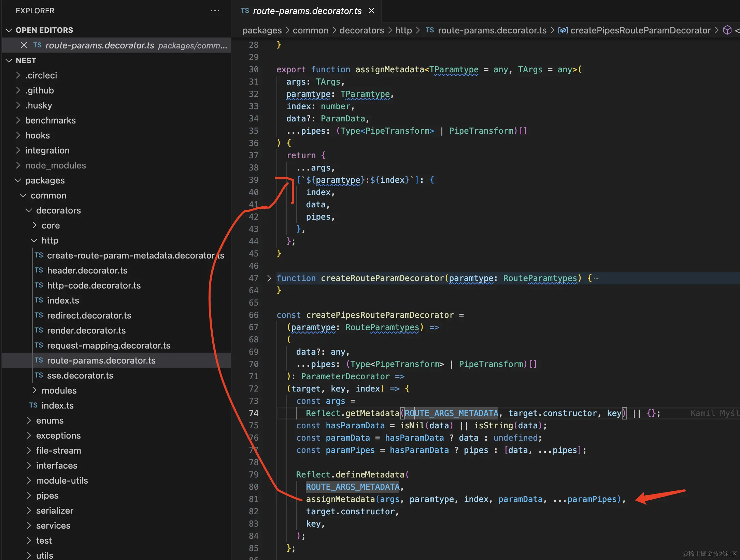This screenshot has width=740, height=560.
Task: Click the http breadcrumb segment
Action: pos(403,30)
